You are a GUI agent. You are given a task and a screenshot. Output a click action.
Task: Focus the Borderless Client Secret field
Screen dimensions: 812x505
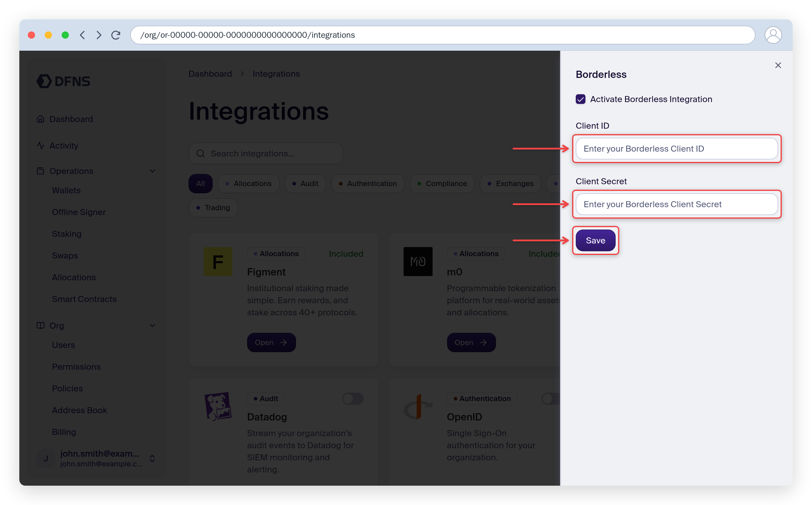tap(676, 204)
